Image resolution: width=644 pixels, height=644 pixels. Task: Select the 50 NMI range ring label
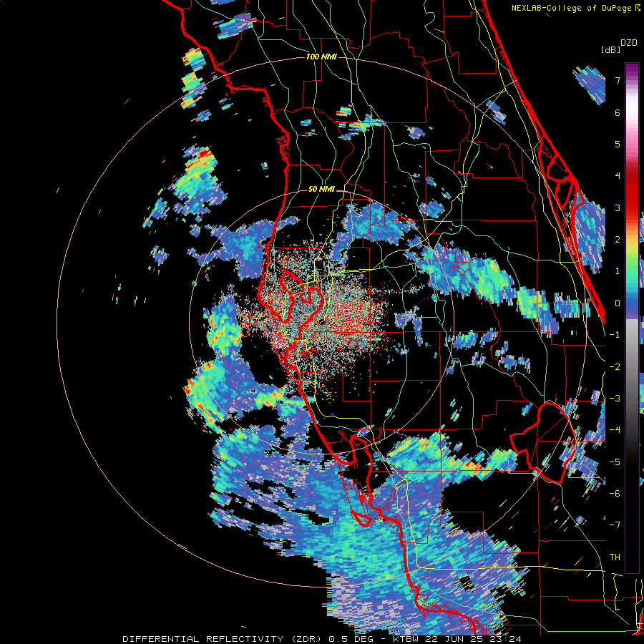pyautogui.click(x=321, y=190)
